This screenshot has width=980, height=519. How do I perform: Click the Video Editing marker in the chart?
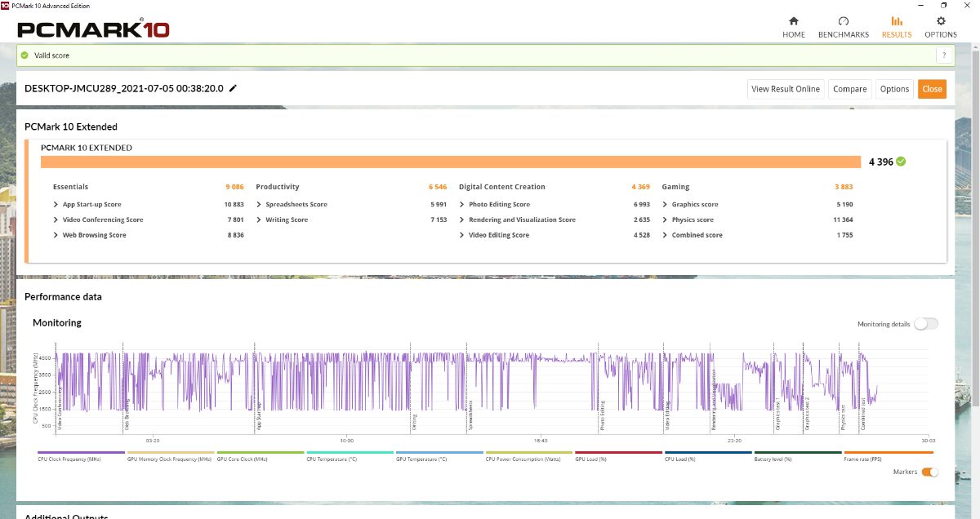click(x=667, y=415)
